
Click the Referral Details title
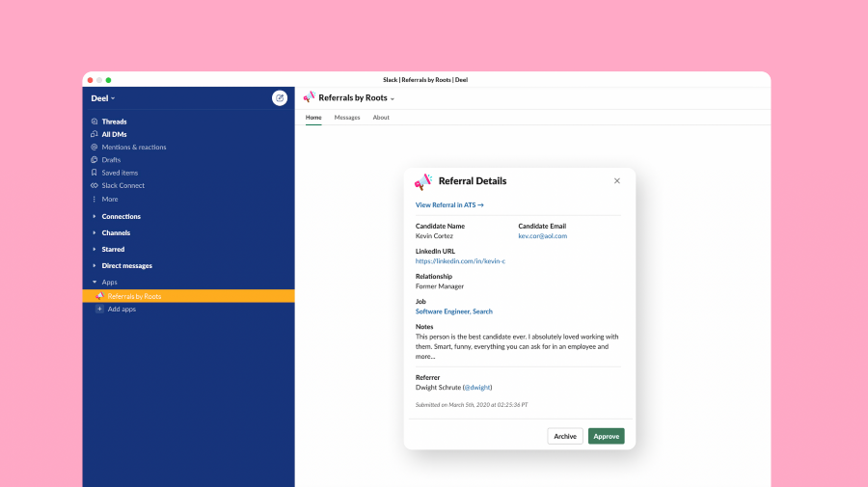tap(473, 181)
